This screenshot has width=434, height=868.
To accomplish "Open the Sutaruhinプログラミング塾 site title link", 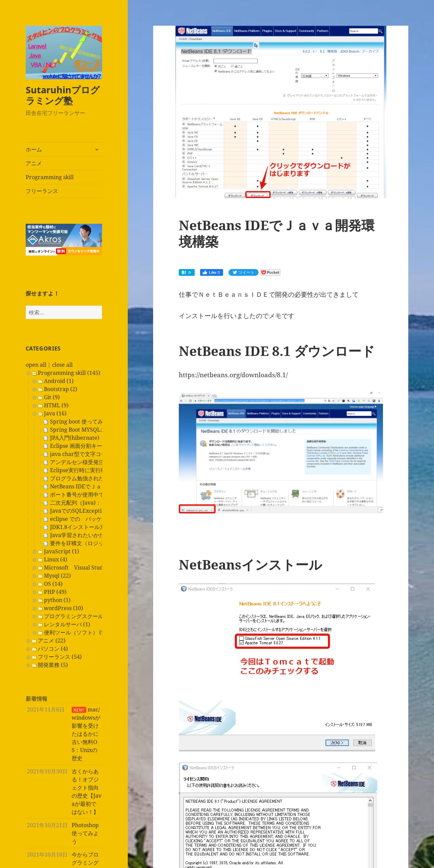I will (63, 95).
